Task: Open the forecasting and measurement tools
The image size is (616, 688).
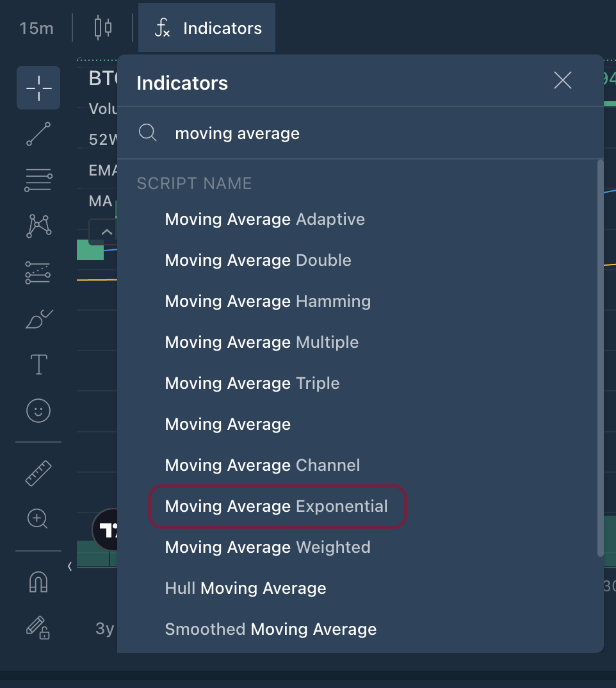Action: [x=38, y=272]
